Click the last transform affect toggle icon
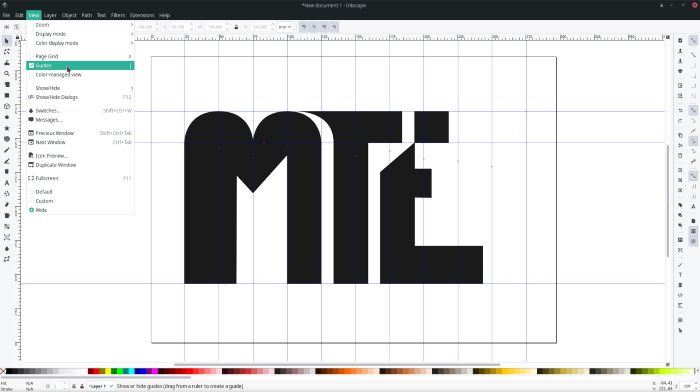700x392 pixels. click(x=334, y=27)
